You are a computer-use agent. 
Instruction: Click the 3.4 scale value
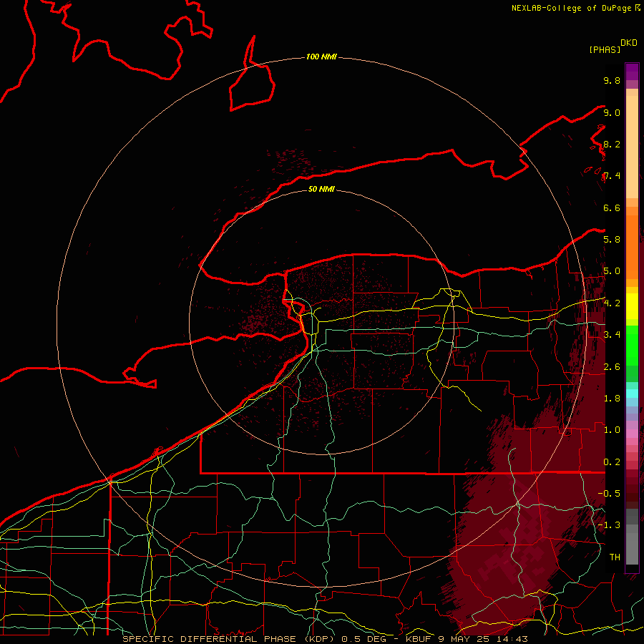(x=612, y=335)
